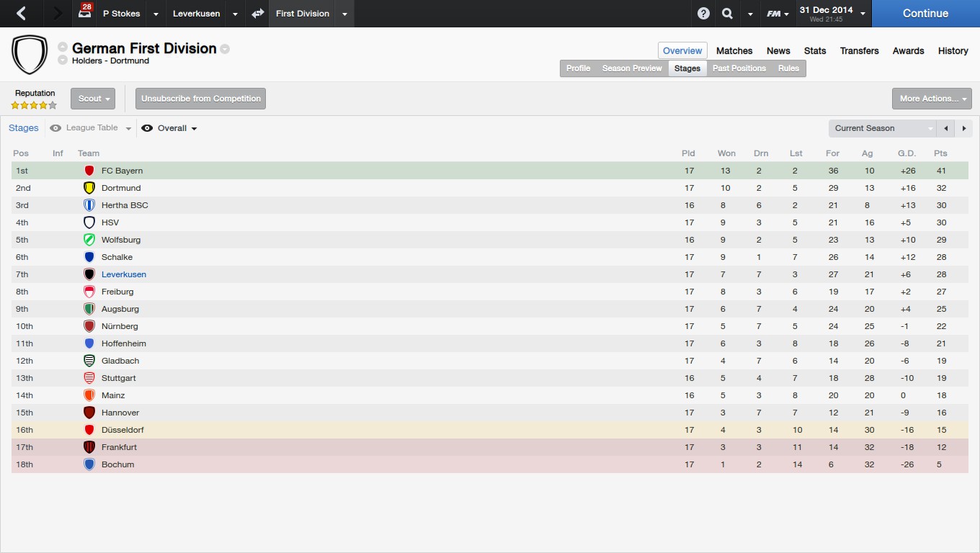
Task: Switch to the Matches tab
Action: 734,50
